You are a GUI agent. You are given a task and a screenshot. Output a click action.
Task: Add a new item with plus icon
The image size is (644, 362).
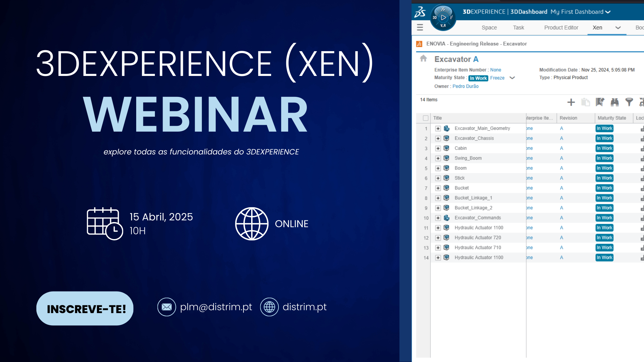pyautogui.click(x=571, y=102)
